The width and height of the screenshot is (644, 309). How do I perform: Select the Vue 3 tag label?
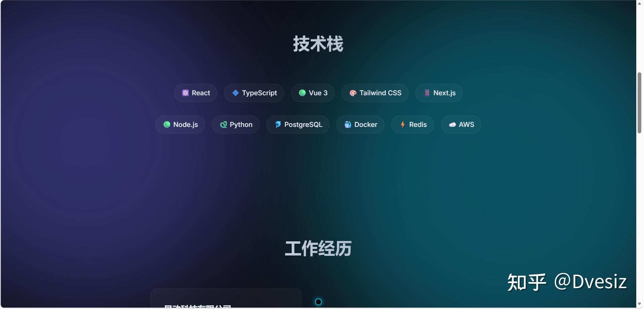click(318, 93)
